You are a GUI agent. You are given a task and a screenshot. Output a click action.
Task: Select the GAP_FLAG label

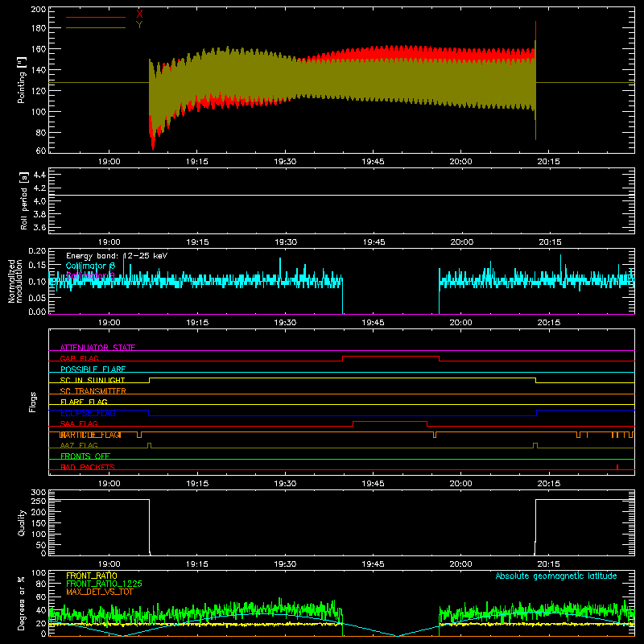click(79, 358)
